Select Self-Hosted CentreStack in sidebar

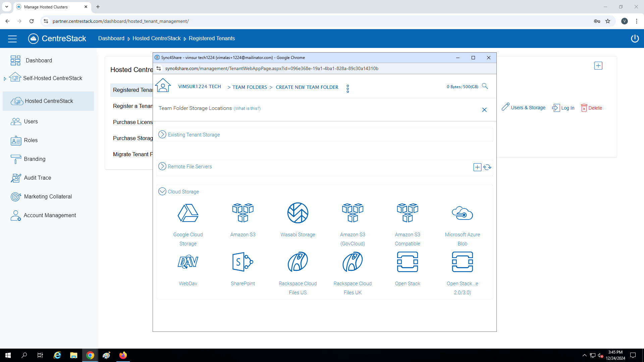click(52, 78)
